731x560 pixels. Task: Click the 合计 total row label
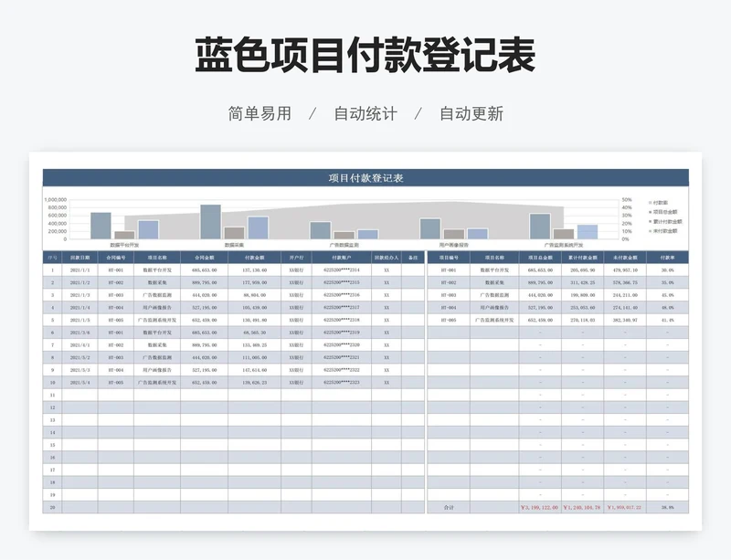click(448, 507)
